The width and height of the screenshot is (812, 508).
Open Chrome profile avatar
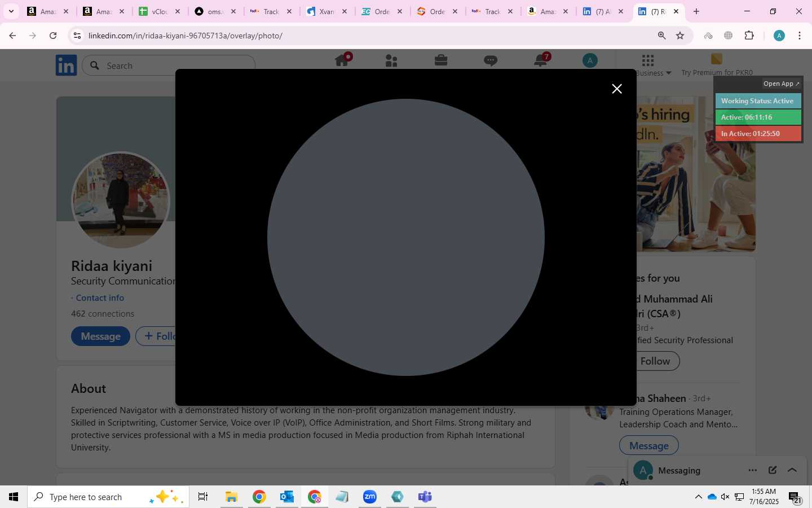[779, 36]
